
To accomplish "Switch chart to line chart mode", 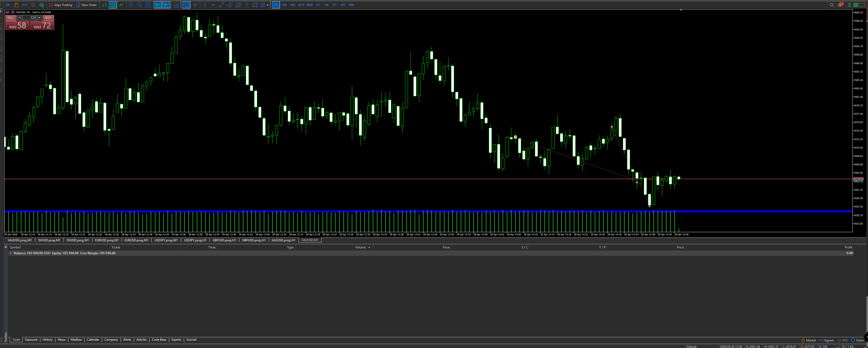I will [121, 5].
